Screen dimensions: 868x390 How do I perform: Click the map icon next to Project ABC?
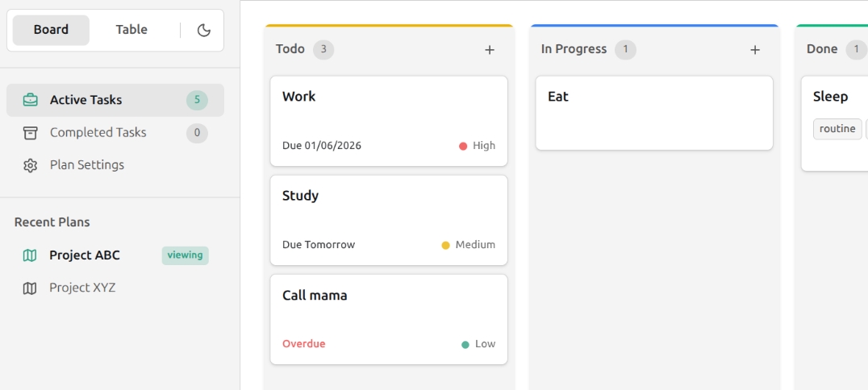(30, 255)
